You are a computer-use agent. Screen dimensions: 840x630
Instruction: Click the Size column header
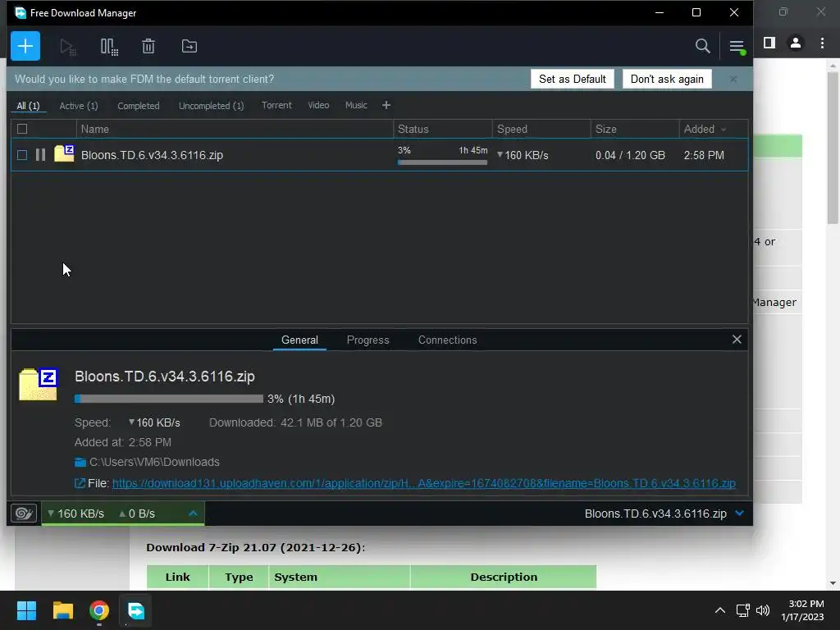635,129
